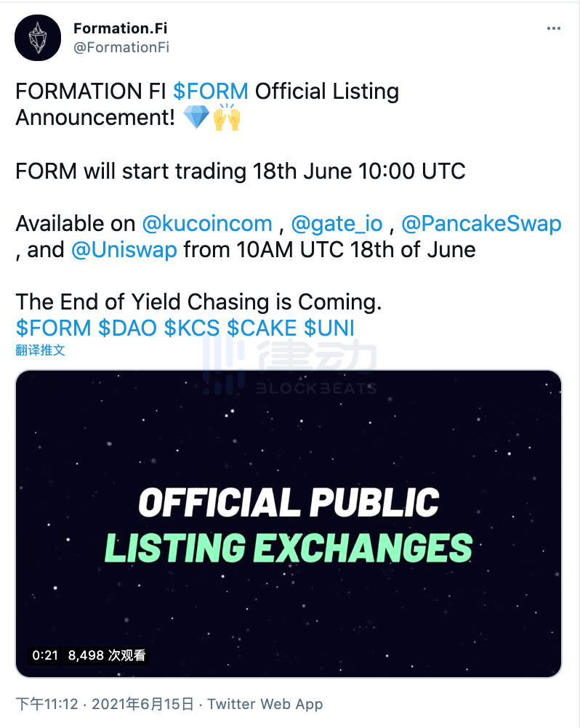Image resolution: width=580 pixels, height=728 pixels.
Task: Click the $DAO cashtag
Action: tap(128, 328)
